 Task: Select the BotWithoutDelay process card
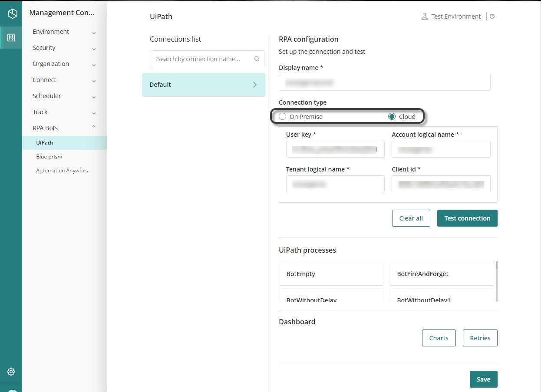click(x=331, y=296)
